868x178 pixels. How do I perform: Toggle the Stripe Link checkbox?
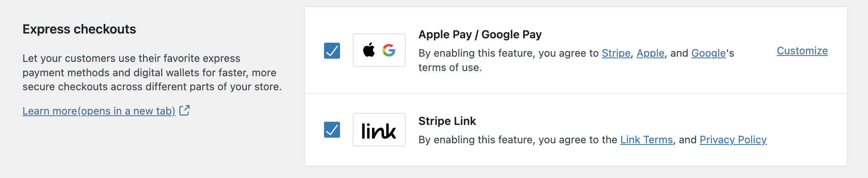[332, 130]
